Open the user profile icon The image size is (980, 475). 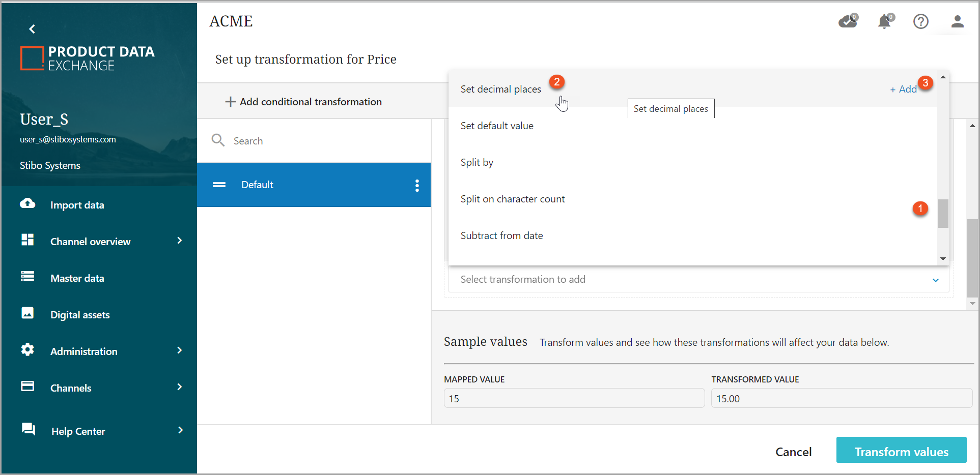pos(957,21)
